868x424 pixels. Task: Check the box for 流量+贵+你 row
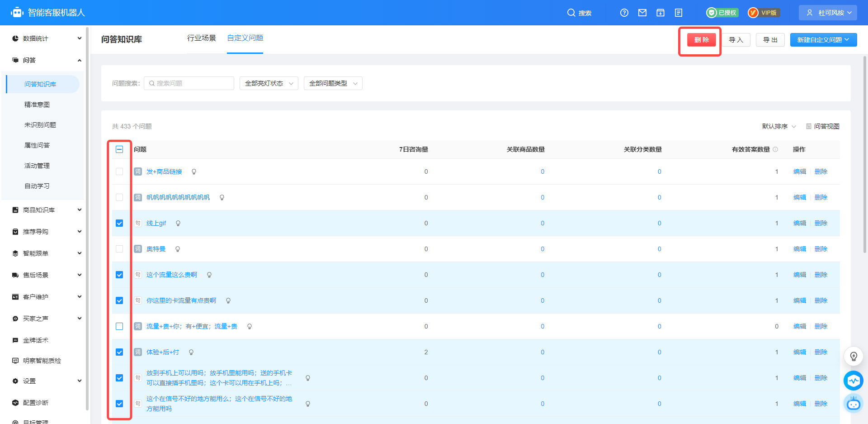click(x=119, y=326)
